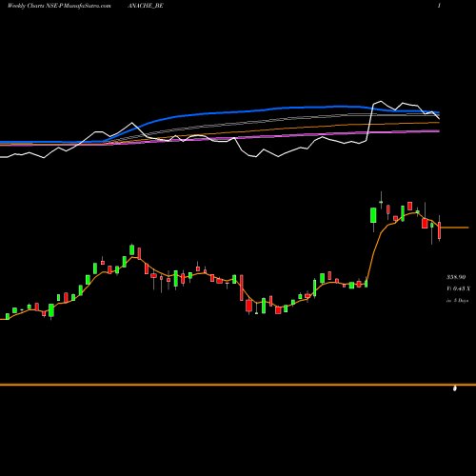
Task: Click the latest red candlestick at chart end
Action: point(440,230)
